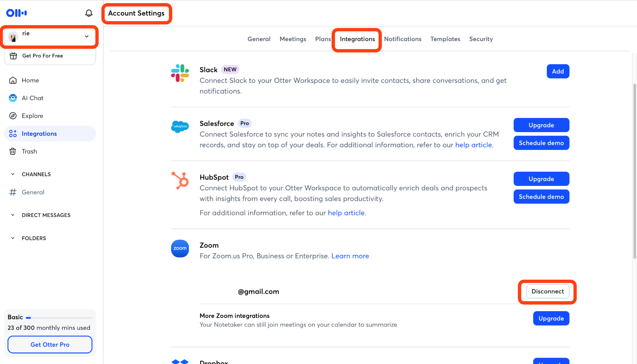The image size is (637, 364).
Task: Schedule a demo for HubSpot
Action: [542, 197]
